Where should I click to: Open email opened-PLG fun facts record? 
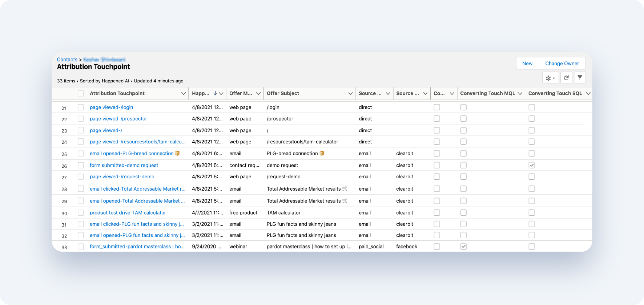(x=137, y=235)
